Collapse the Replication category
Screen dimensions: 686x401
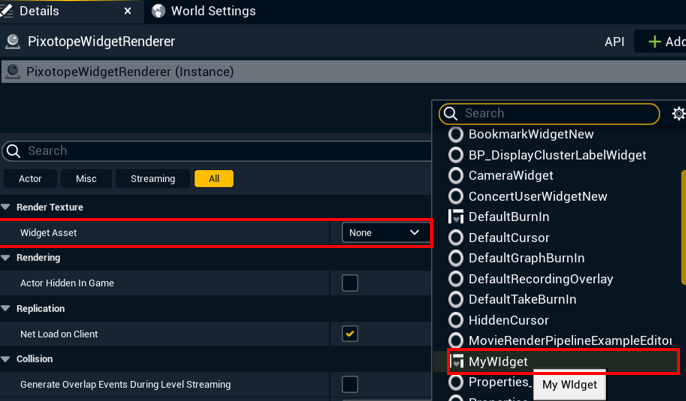[x=6, y=309]
